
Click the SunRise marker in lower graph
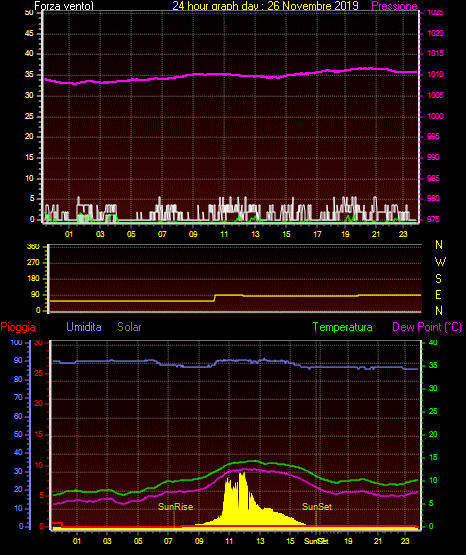click(176, 507)
